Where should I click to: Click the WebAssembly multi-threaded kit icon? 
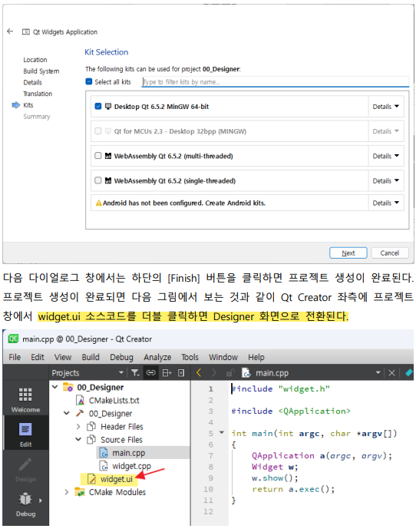pos(108,156)
